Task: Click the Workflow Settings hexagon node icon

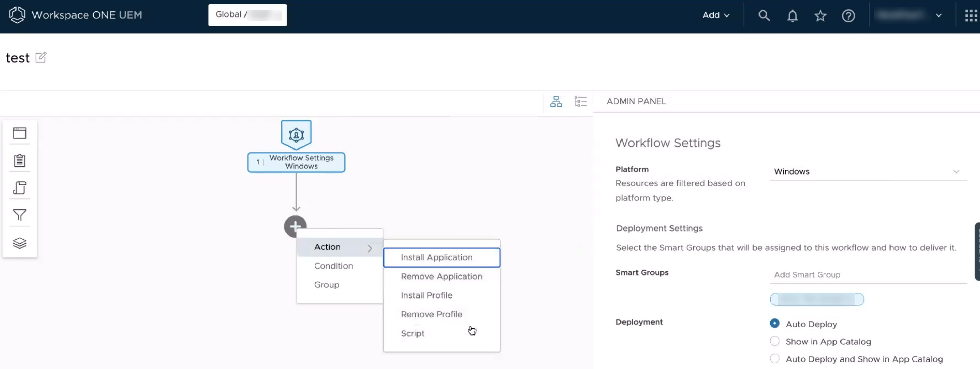Action: [296, 135]
